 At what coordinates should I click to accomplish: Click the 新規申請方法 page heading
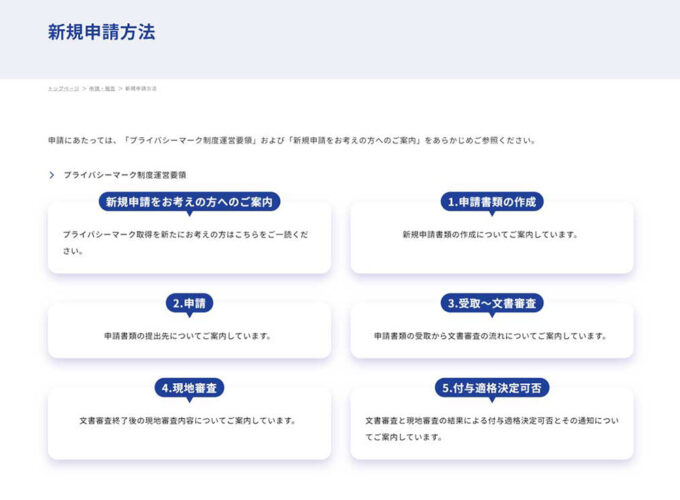(x=101, y=32)
